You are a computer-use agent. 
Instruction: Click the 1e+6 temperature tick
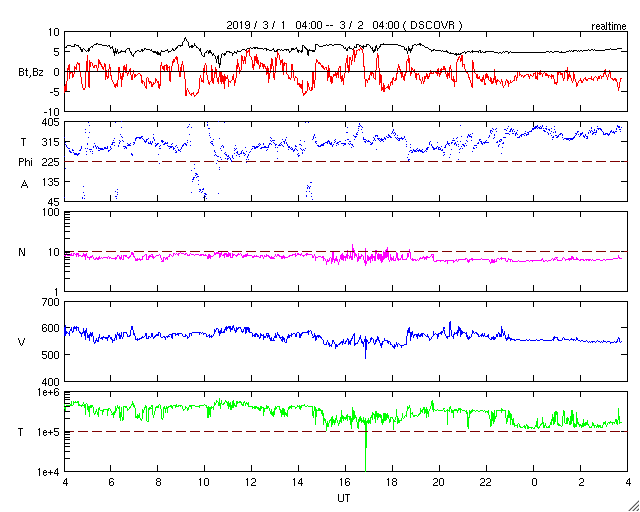49,392
